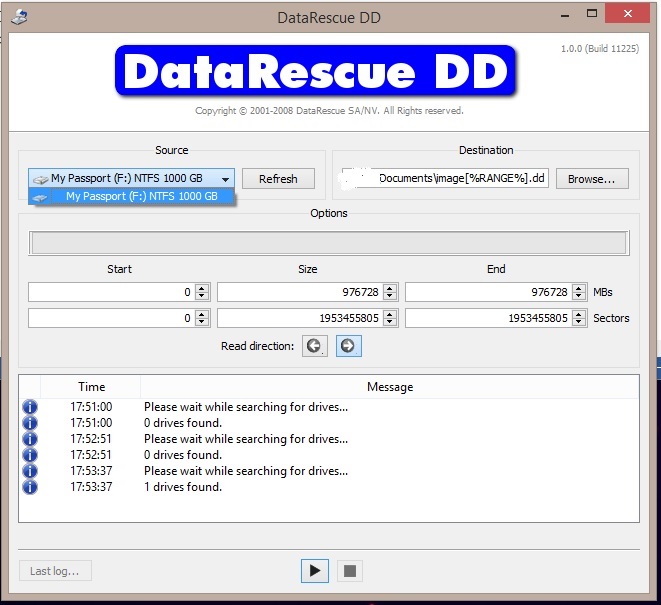Start imaging with the play button
Screen dimensions: 661x605
[314, 571]
